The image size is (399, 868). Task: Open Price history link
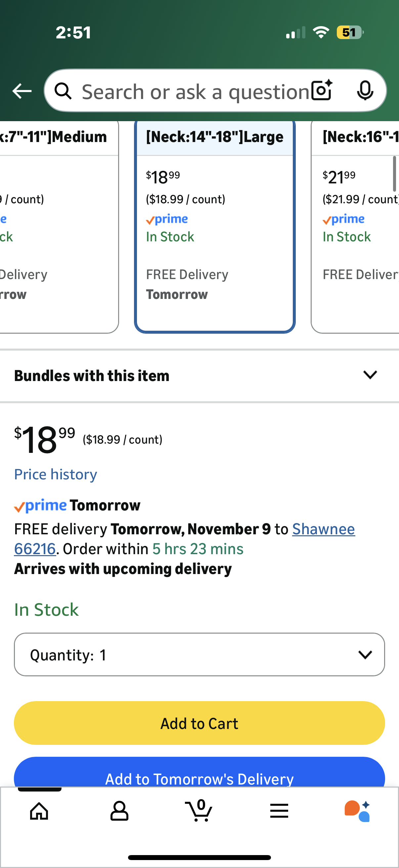point(56,474)
